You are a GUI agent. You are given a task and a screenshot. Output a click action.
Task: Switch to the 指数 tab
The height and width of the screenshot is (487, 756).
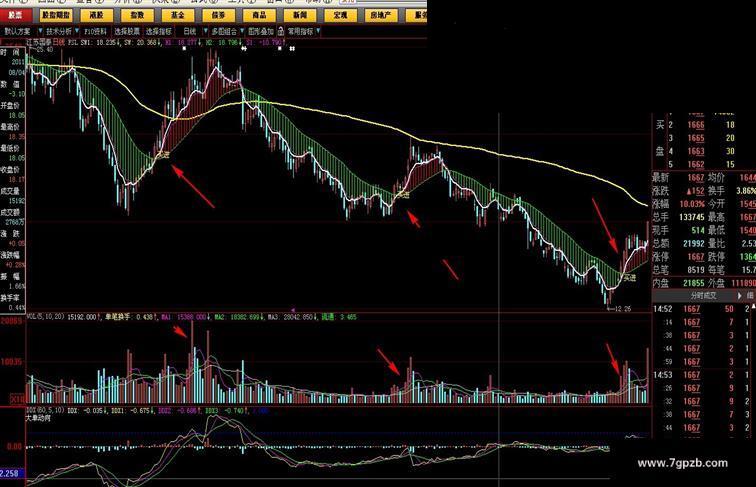137,15
